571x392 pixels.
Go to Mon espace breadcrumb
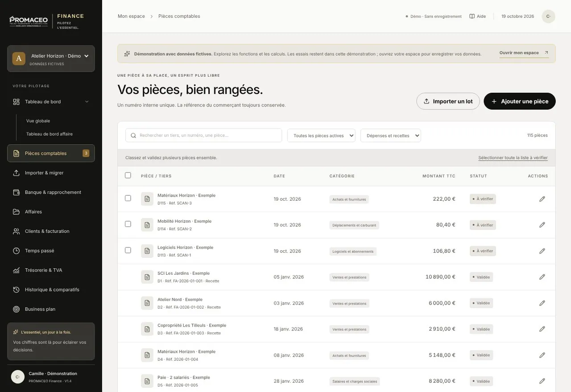pyautogui.click(x=131, y=16)
